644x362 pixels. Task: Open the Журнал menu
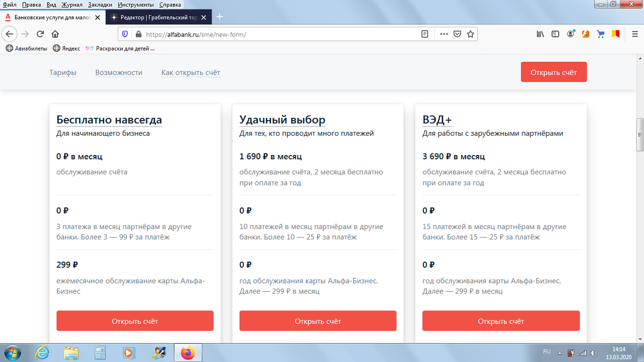[72, 4]
